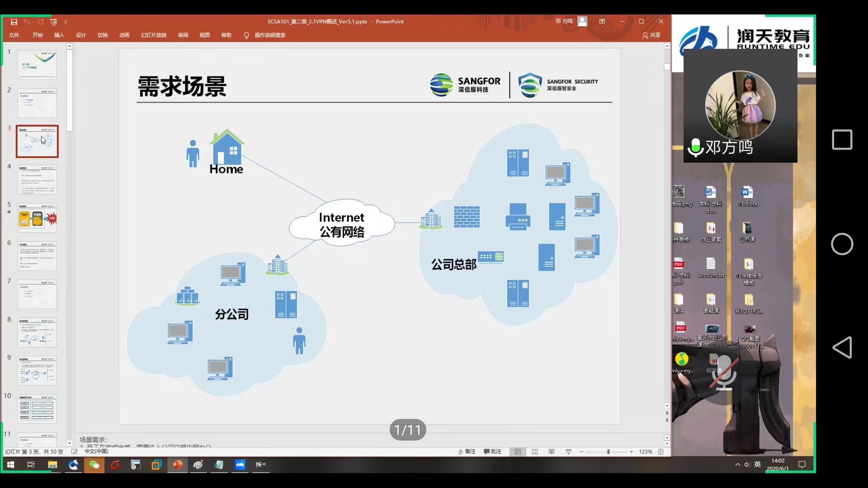868x488 pixels.
Task: Click the 共享 (Share) button
Action: click(x=651, y=35)
